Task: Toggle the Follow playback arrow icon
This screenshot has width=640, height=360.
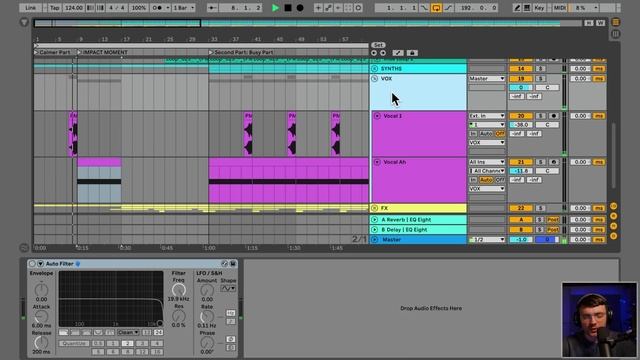Action: coord(212,8)
